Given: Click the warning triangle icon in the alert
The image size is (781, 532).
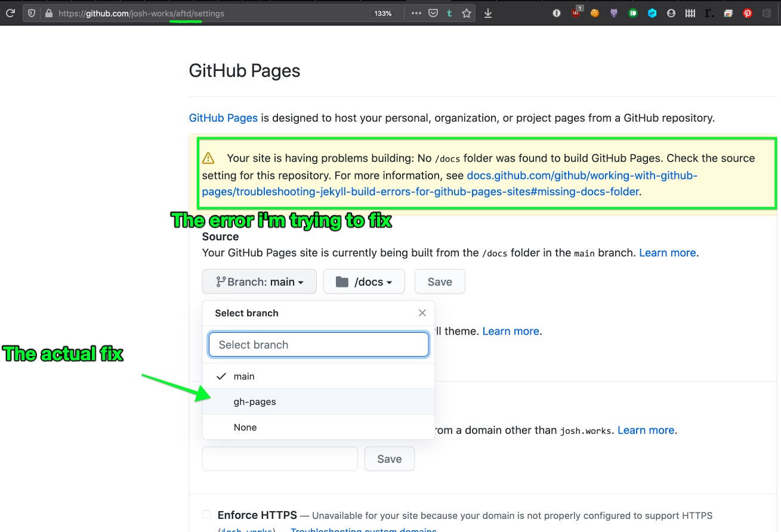Looking at the screenshot, I should pos(208,158).
